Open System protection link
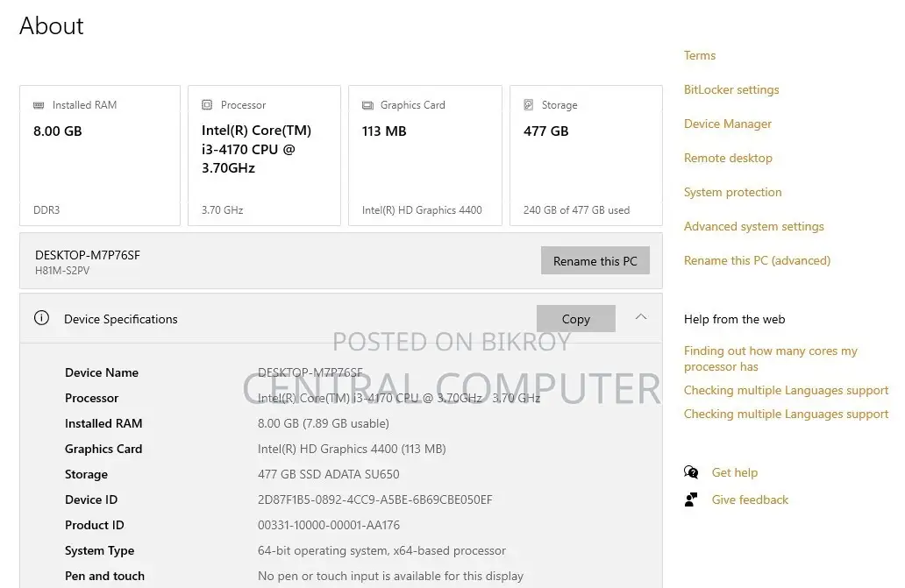This screenshot has height=588, width=905. [x=732, y=192]
